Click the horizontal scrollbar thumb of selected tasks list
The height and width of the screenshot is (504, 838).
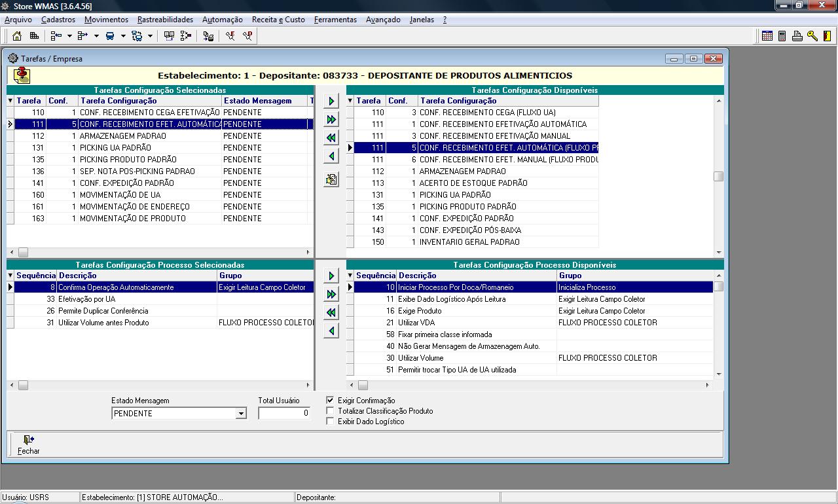click(x=23, y=252)
